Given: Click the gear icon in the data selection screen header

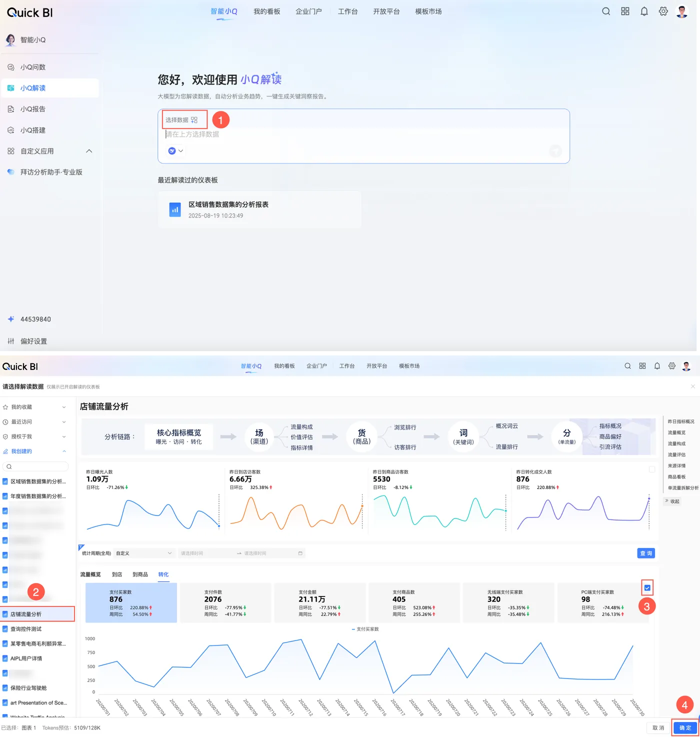Looking at the screenshot, I should [x=672, y=366].
